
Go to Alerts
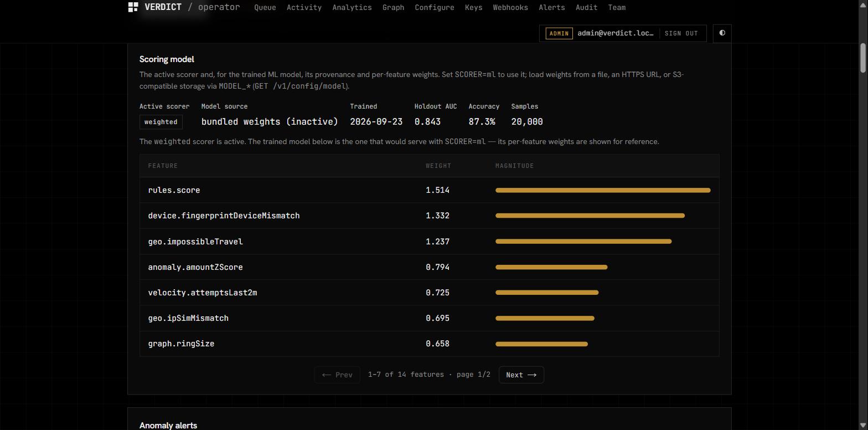coord(552,8)
